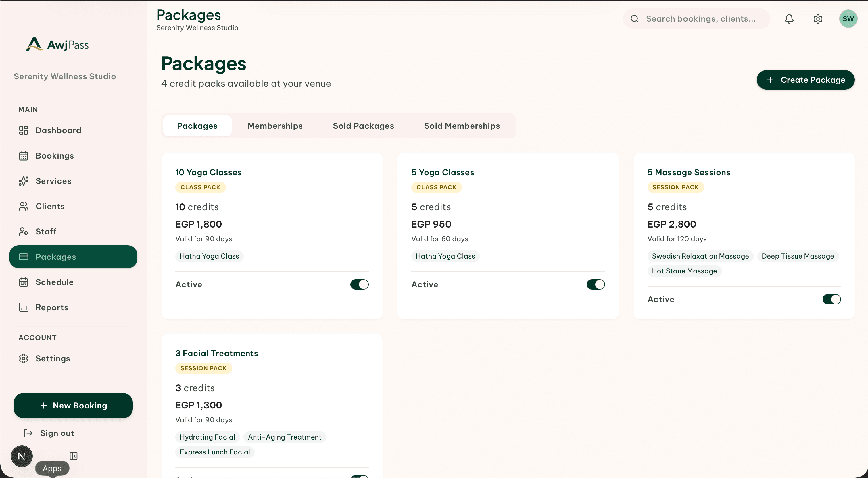The image size is (868, 478).
Task: Click Anti-Aging Treatment tag
Action: [284, 437]
